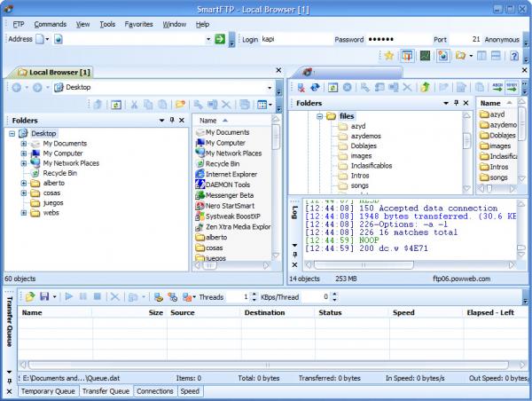Click the remote Disconnect icon

click(x=301, y=88)
